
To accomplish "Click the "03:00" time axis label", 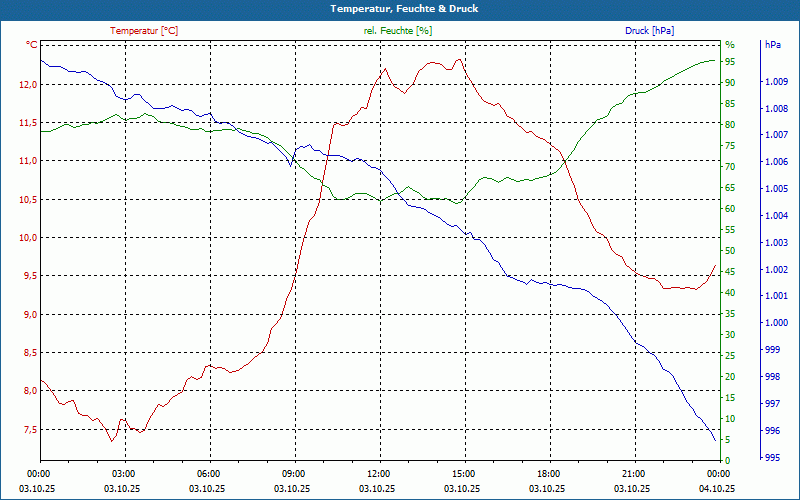I will tap(125, 474).
